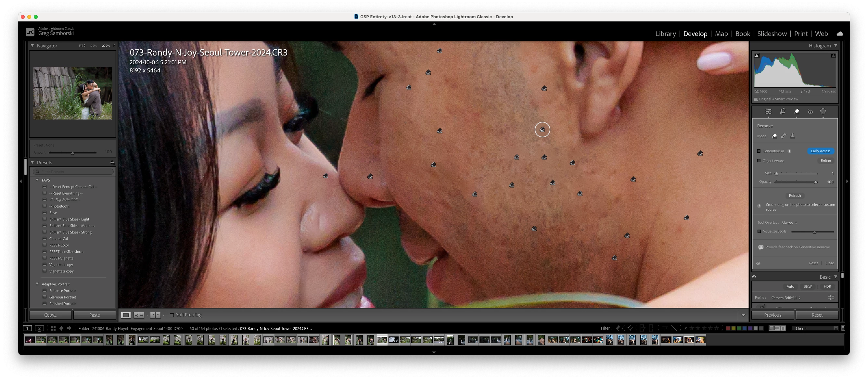
Task: Select the Crop tool icon
Action: (x=783, y=111)
